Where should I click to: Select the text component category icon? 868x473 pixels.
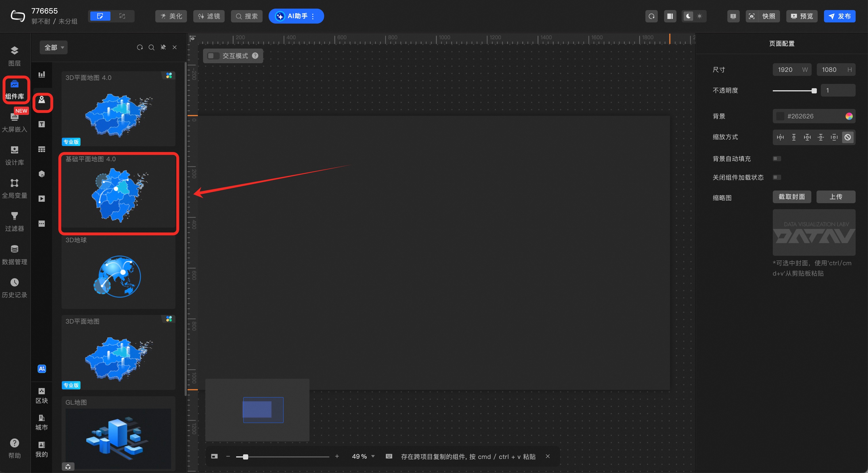pos(41,124)
